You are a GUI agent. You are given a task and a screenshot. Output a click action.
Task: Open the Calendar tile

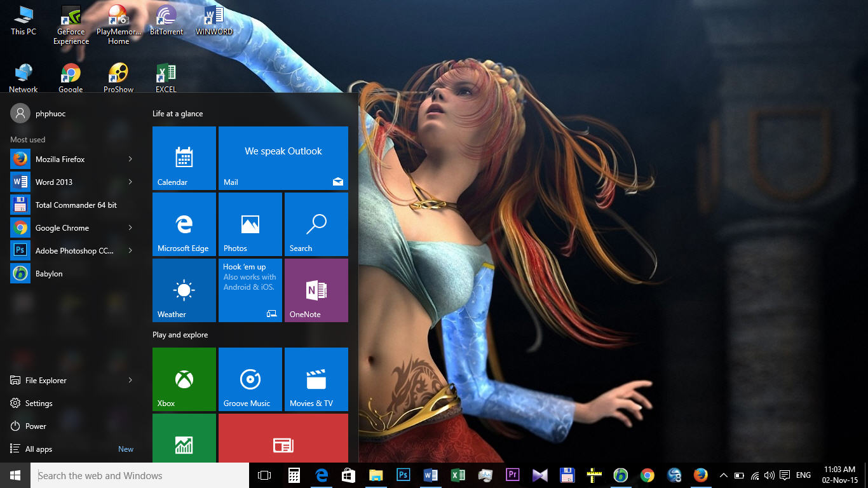[184, 158]
